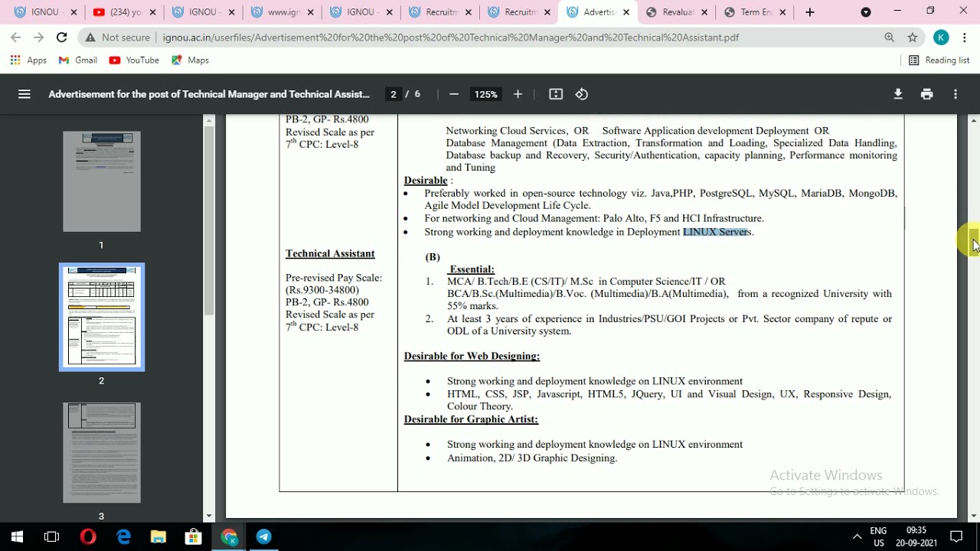Launch Opera from the taskbar

88,536
